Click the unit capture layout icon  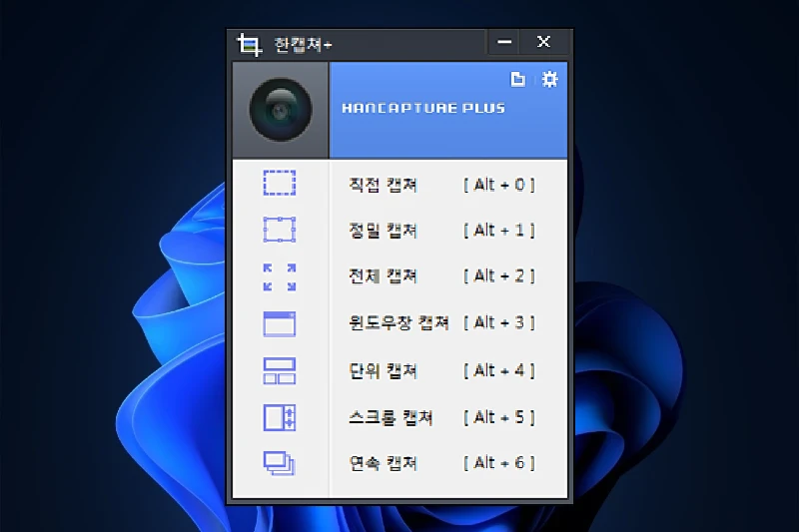(x=280, y=370)
